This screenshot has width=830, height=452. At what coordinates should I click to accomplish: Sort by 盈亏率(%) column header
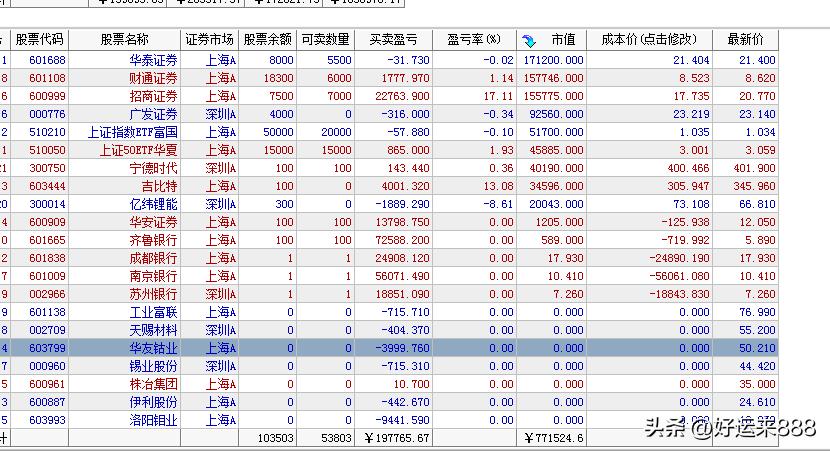[x=474, y=40]
